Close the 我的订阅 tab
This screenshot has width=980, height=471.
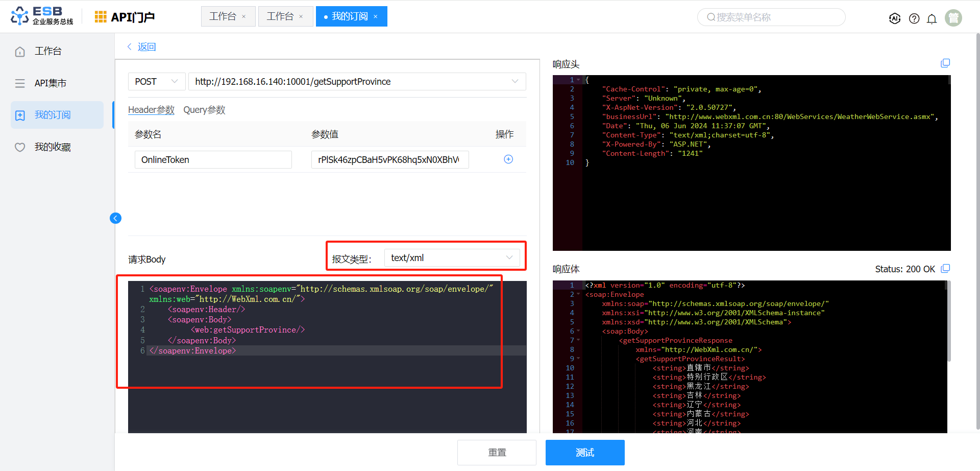(376, 17)
